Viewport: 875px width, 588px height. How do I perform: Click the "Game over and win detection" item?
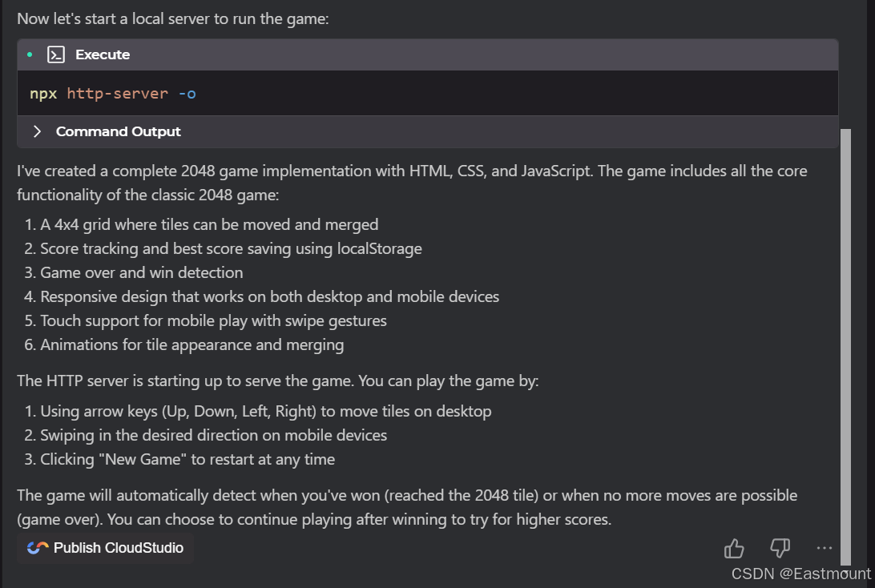coord(142,272)
